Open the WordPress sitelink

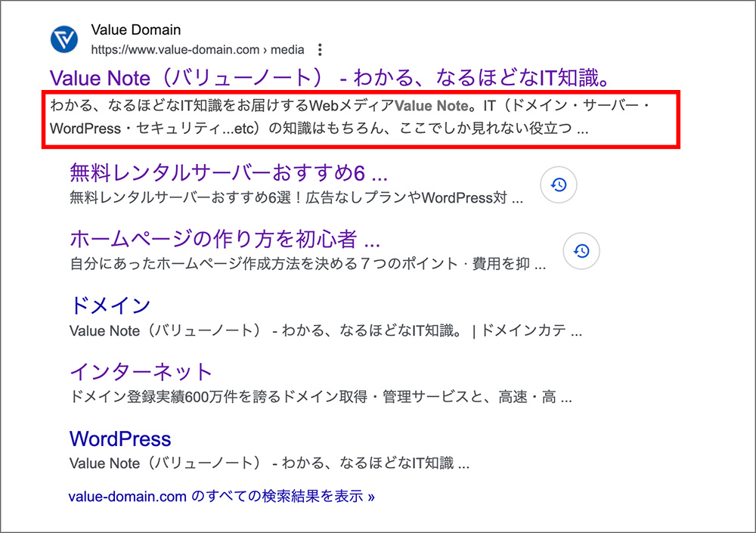[120, 438]
